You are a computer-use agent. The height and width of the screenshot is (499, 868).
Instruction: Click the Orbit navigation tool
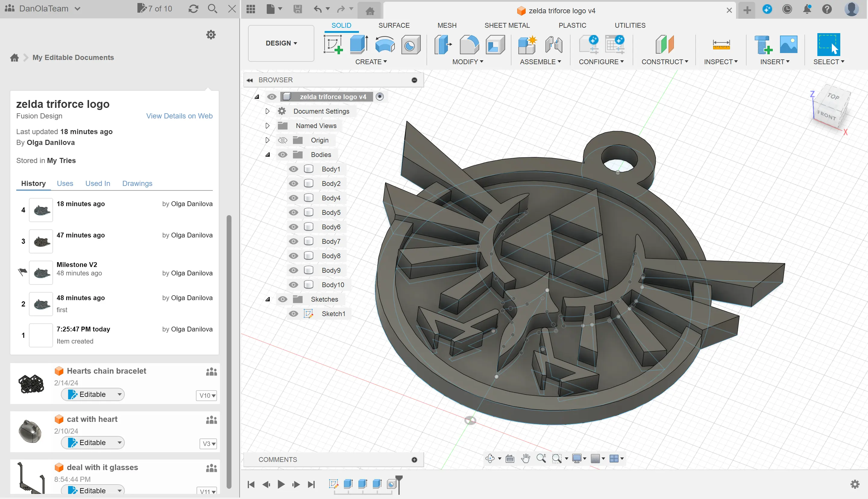click(x=490, y=459)
